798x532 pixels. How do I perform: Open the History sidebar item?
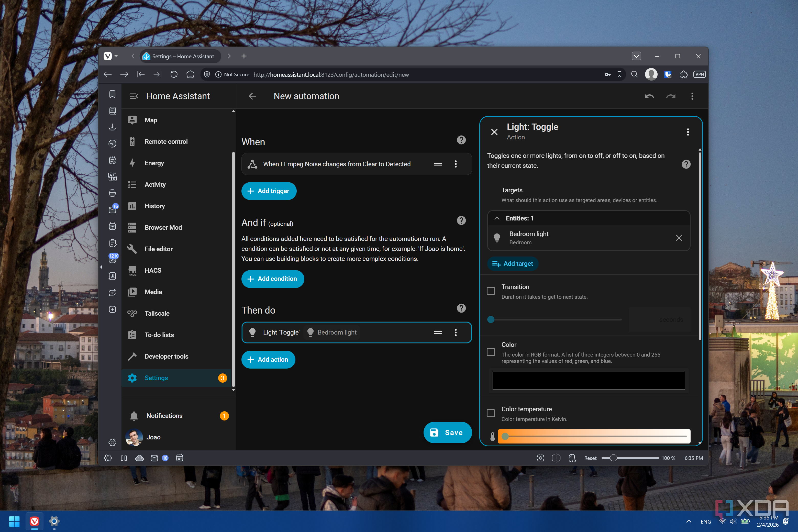pos(176,206)
